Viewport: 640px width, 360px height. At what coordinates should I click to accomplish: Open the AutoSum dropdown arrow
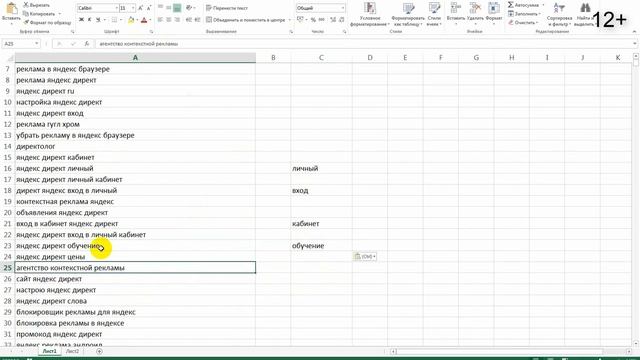(x=543, y=5)
